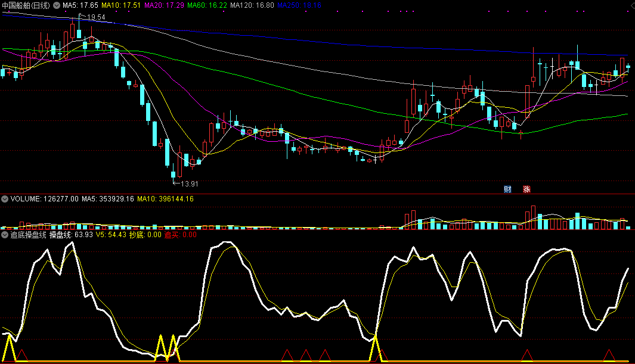Viewport: 635px width, 364px height.
Task: Click the 追买: 0.00 readout
Action: (x=181, y=235)
